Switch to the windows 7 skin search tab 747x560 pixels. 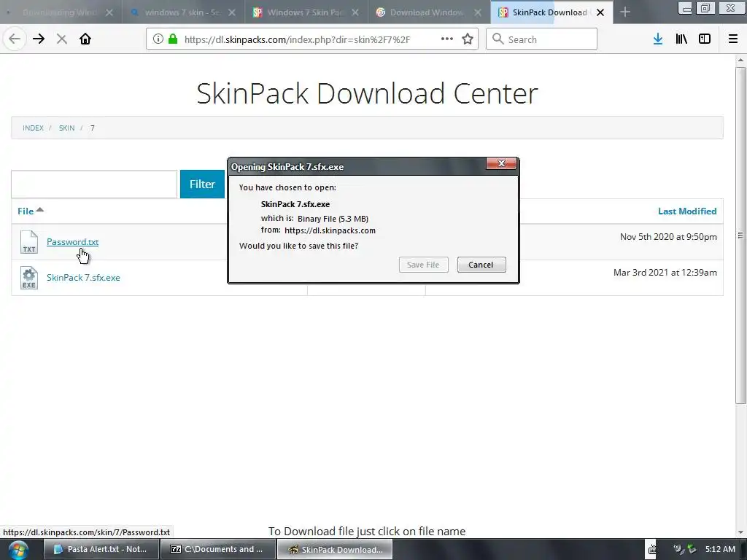point(183,12)
